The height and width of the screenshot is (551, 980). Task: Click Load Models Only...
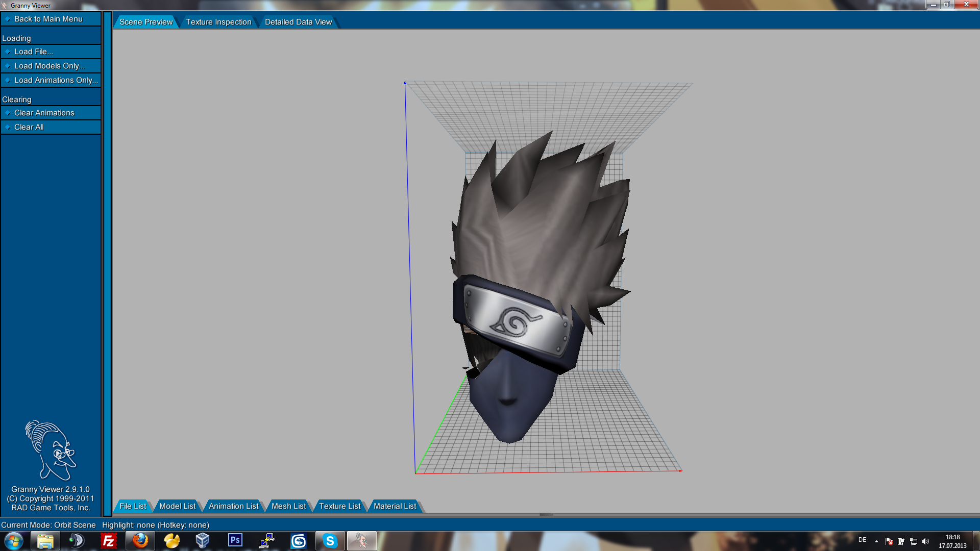pos(51,66)
